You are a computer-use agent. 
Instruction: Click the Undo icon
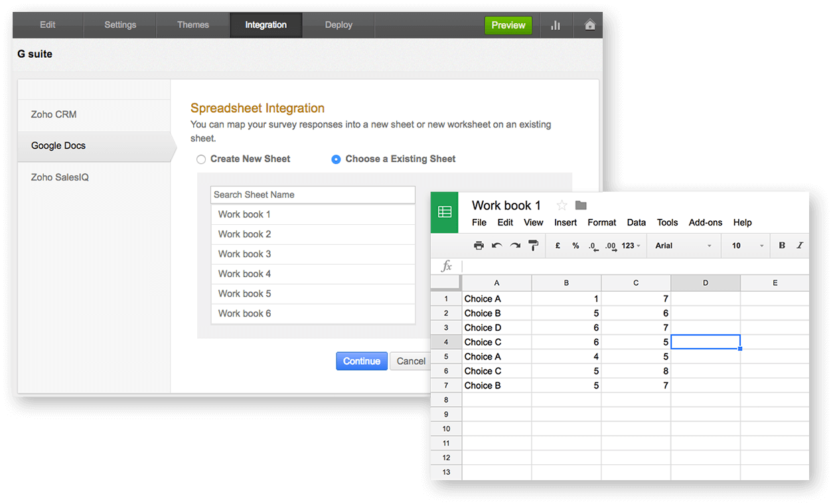[x=497, y=245]
